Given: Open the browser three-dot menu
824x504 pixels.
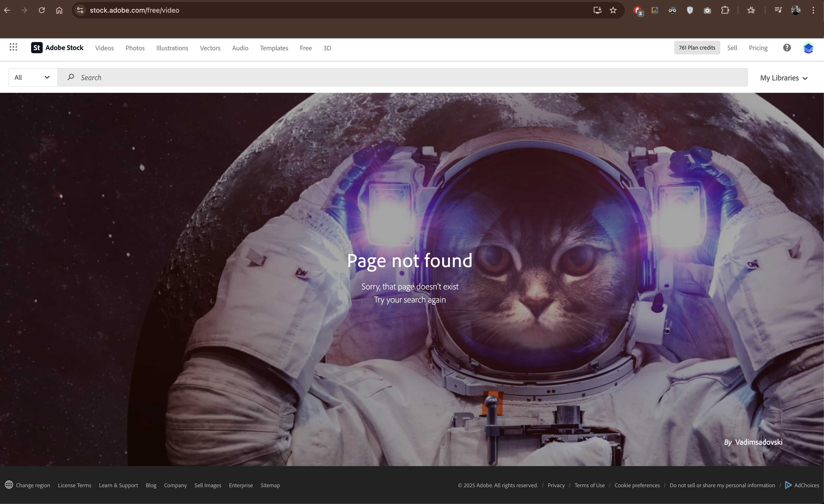Looking at the screenshot, I should click(813, 10).
